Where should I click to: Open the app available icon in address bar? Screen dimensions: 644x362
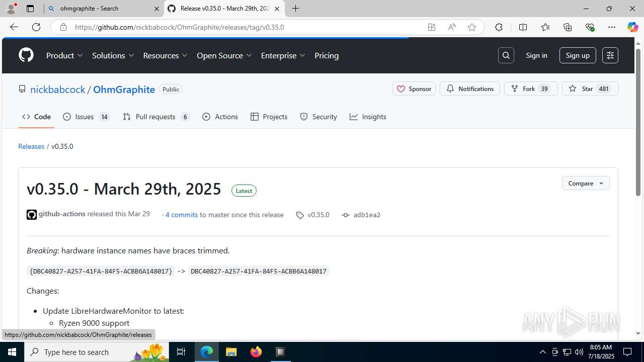point(432,27)
